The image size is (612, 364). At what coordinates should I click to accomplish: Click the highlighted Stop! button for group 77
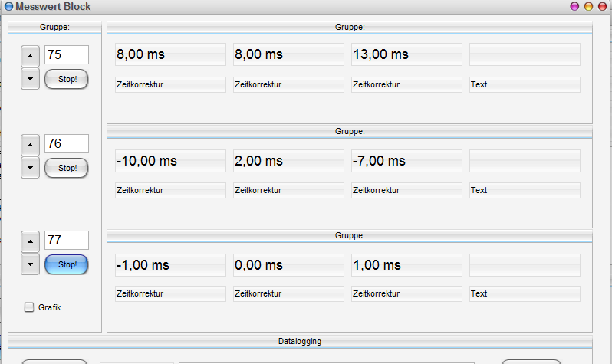[67, 264]
